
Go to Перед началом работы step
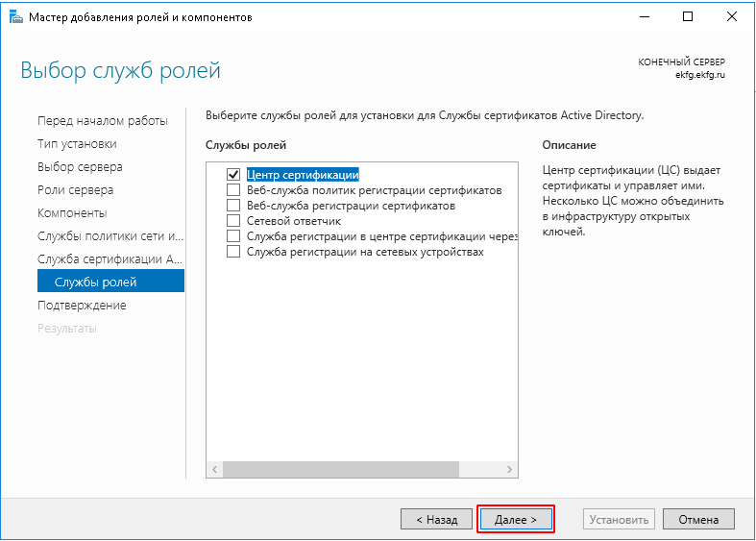click(x=102, y=121)
